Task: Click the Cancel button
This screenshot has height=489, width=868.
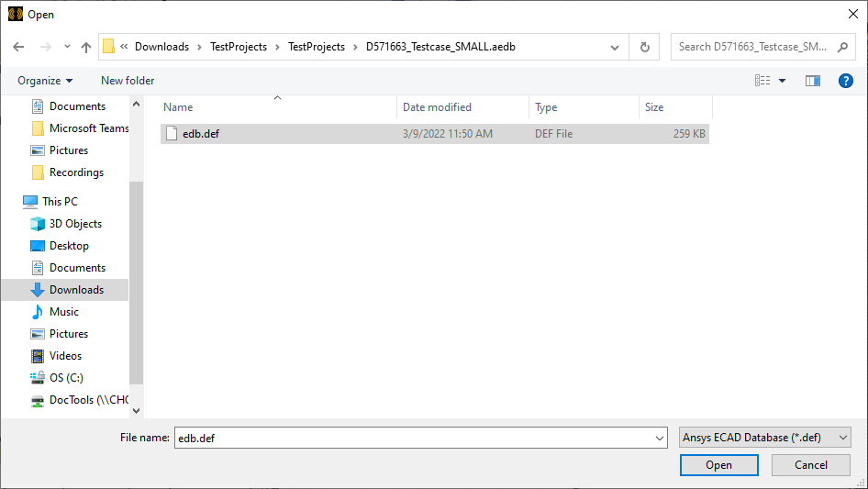Action: click(811, 465)
